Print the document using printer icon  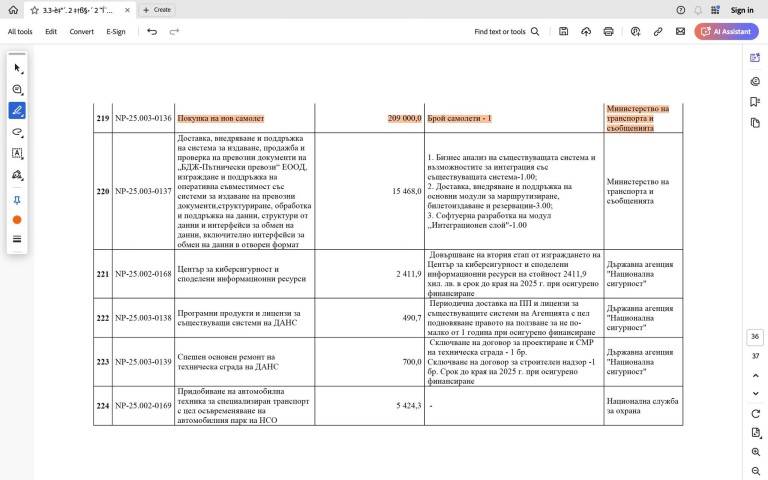pyautogui.click(x=608, y=32)
